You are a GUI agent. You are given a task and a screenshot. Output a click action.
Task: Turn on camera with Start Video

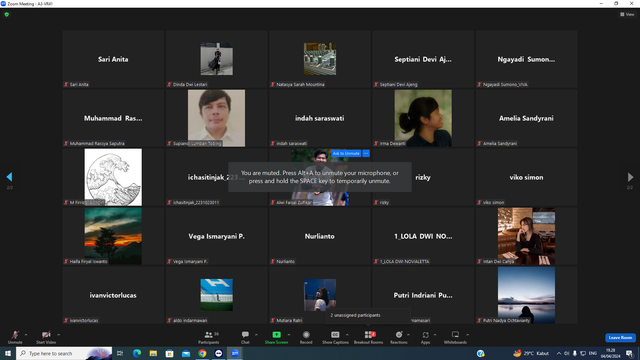point(46,337)
